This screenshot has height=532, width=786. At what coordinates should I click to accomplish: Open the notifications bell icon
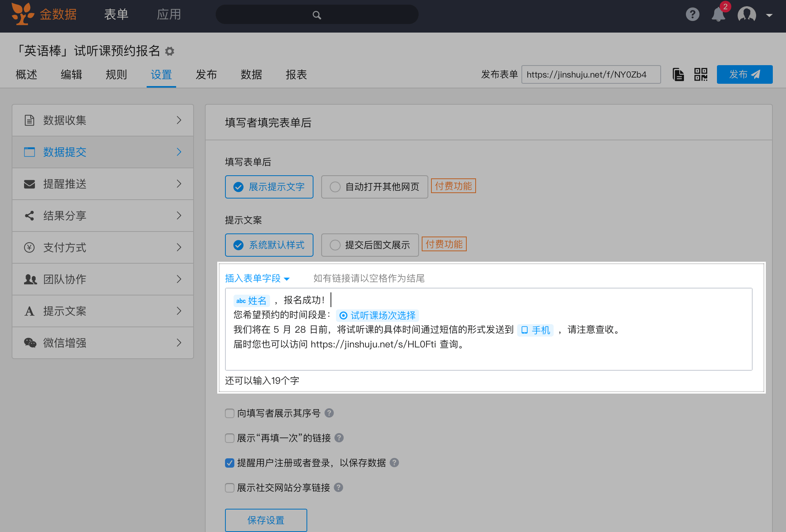click(718, 15)
